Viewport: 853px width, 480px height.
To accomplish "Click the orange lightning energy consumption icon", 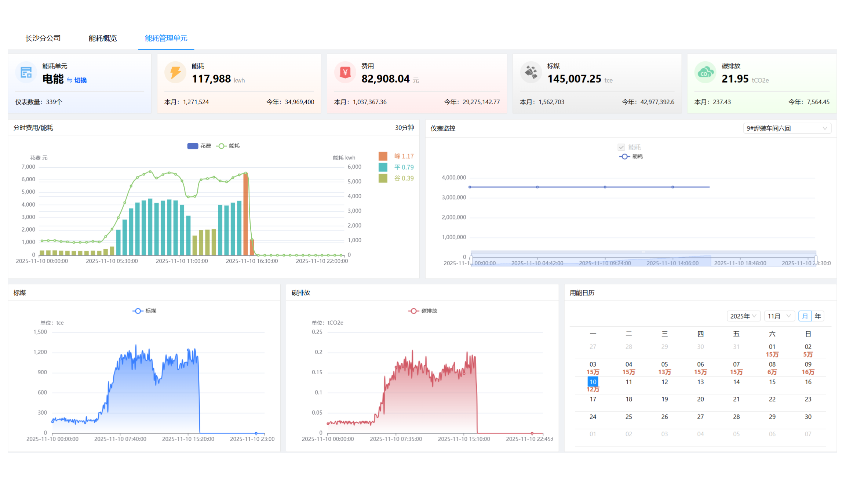I will click(x=175, y=72).
